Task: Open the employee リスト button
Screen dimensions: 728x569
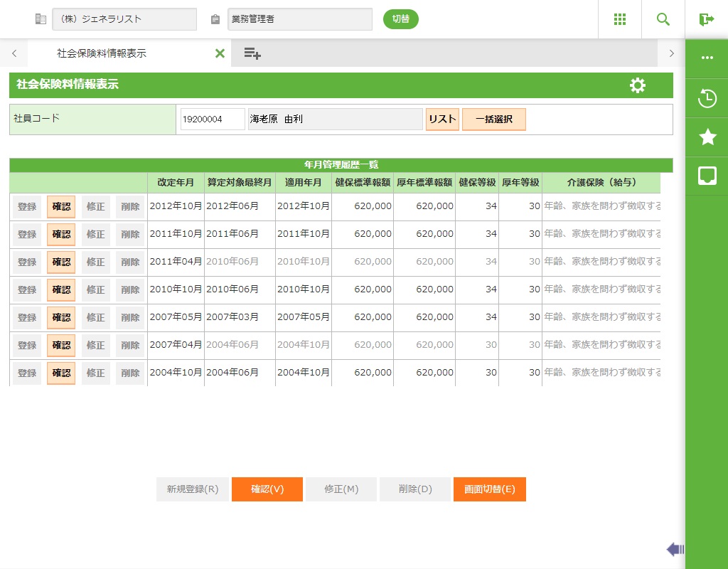Action: (x=442, y=119)
